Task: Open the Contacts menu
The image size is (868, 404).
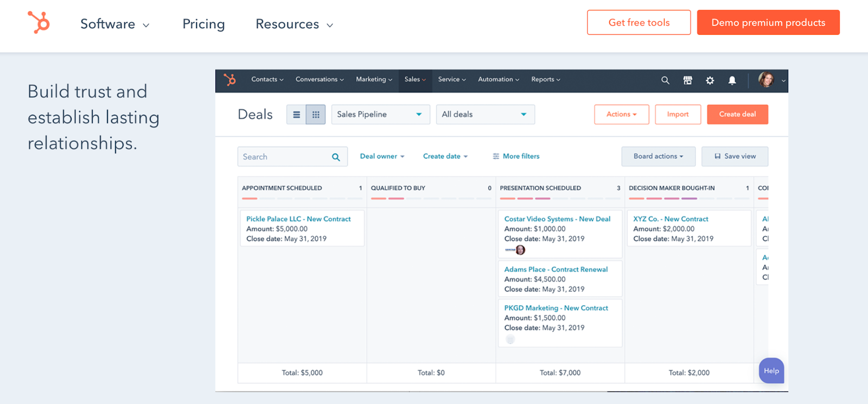Action: (x=267, y=79)
